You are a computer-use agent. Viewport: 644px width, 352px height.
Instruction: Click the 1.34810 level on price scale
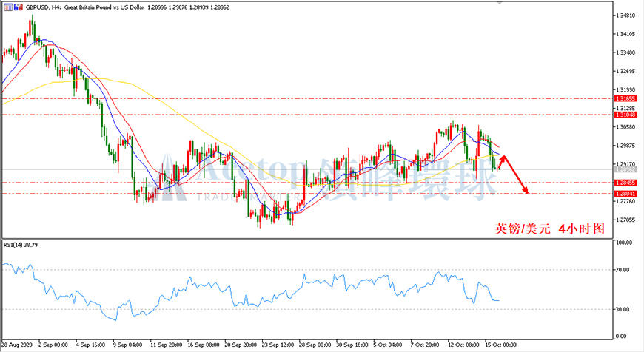point(625,16)
